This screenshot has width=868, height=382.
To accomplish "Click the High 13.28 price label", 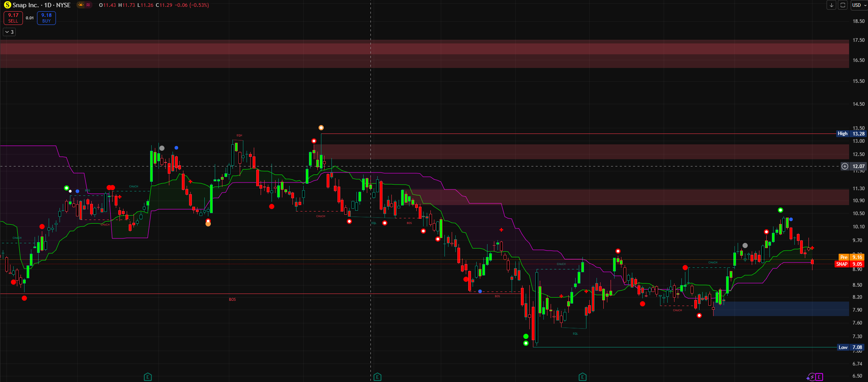I will (850, 133).
